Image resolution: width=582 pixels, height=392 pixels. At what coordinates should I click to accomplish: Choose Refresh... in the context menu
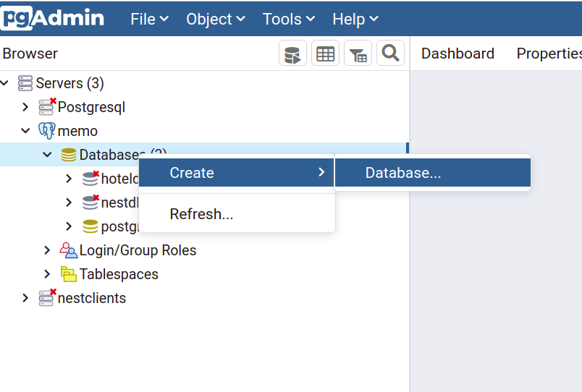[x=237, y=214]
